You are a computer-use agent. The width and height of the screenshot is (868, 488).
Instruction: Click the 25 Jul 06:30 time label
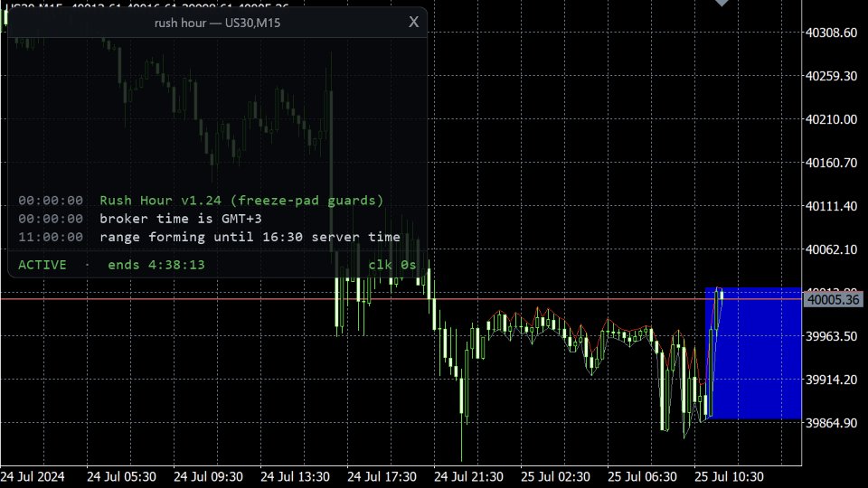642,476
